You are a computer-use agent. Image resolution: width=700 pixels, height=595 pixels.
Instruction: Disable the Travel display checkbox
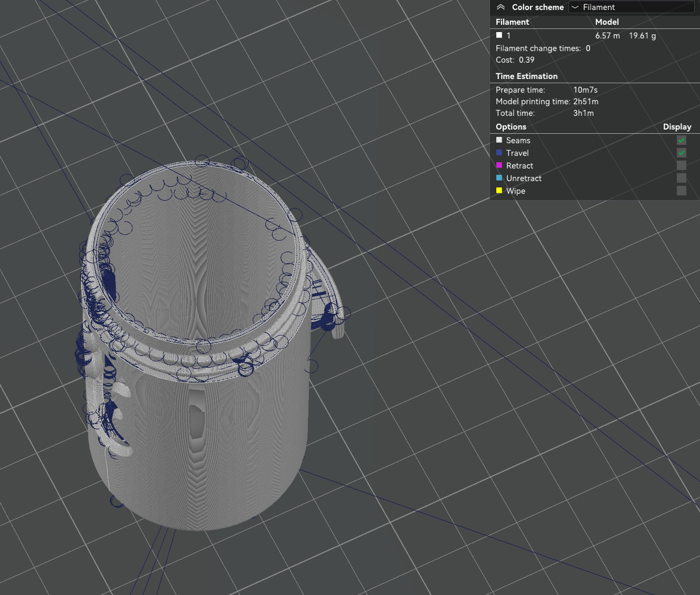pos(681,153)
